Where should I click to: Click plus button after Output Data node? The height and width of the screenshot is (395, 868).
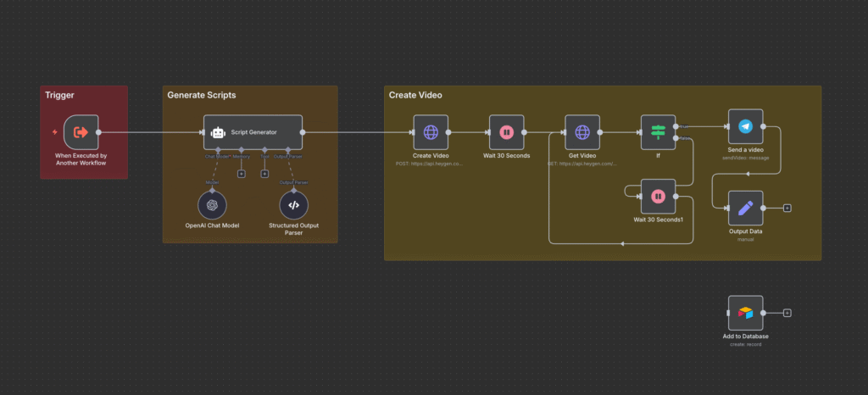(787, 208)
